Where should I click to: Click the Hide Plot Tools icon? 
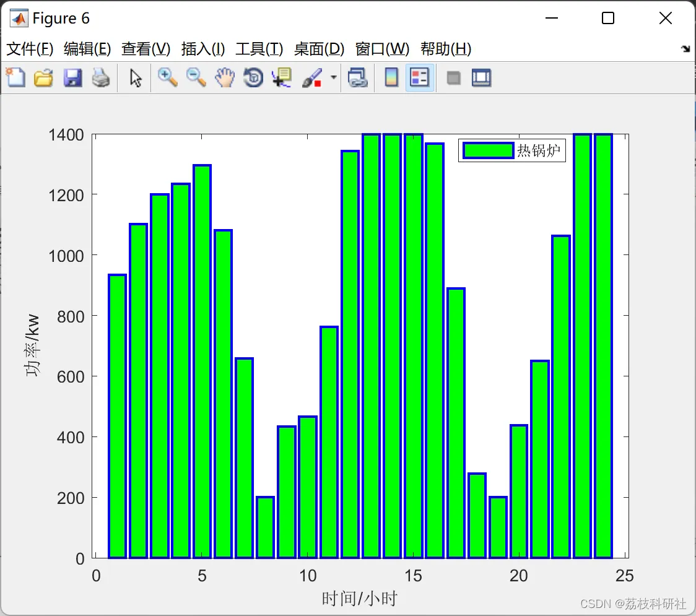click(453, 79)
